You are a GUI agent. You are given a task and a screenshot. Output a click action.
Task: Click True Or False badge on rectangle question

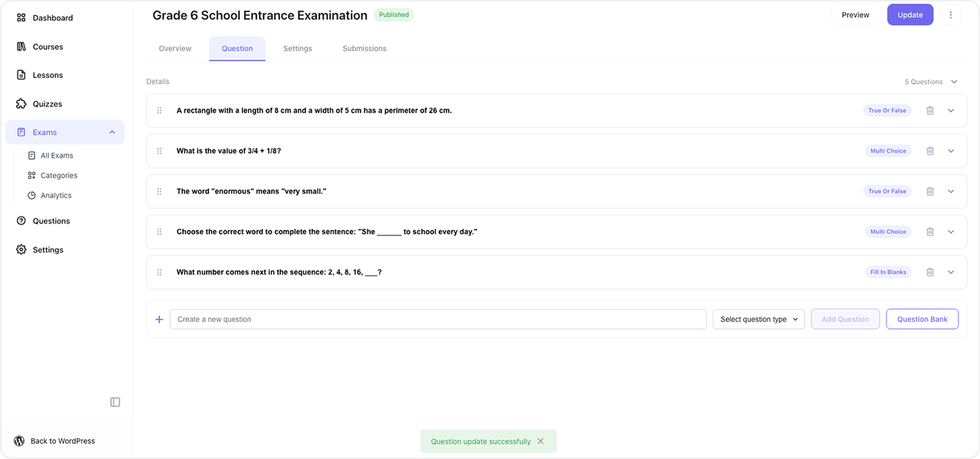point(887,110)
